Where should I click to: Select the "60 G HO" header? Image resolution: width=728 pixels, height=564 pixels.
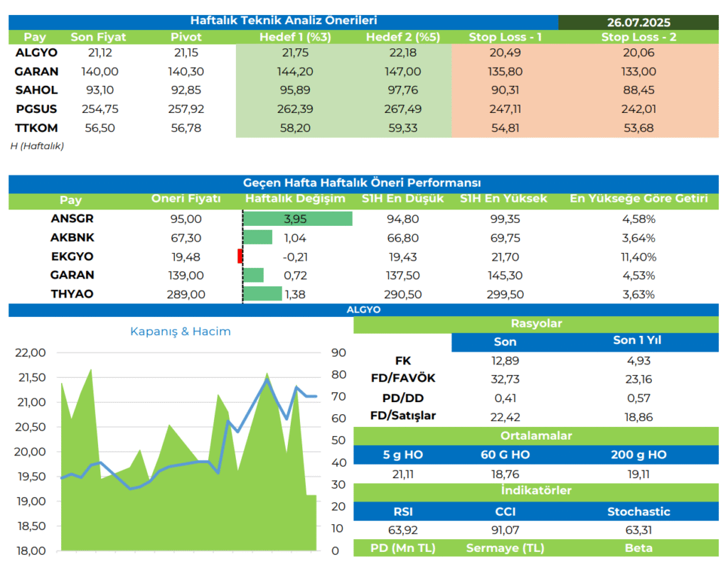(505, 455)
